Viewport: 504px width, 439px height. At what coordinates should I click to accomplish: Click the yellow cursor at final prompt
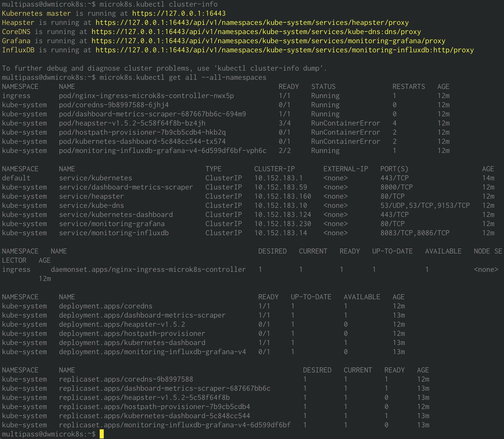pyautogui.click(x=102, y=434)
